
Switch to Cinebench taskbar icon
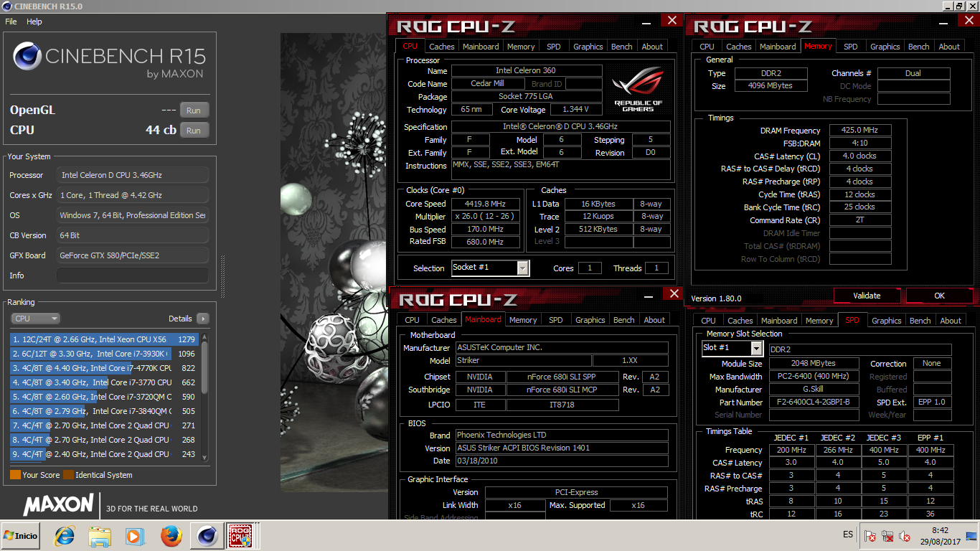point(207,535)
